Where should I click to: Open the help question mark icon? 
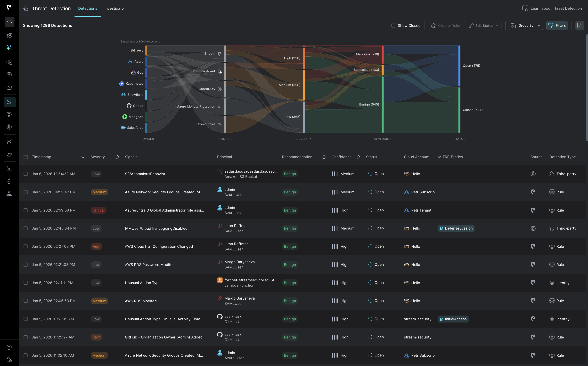(9, 347)
